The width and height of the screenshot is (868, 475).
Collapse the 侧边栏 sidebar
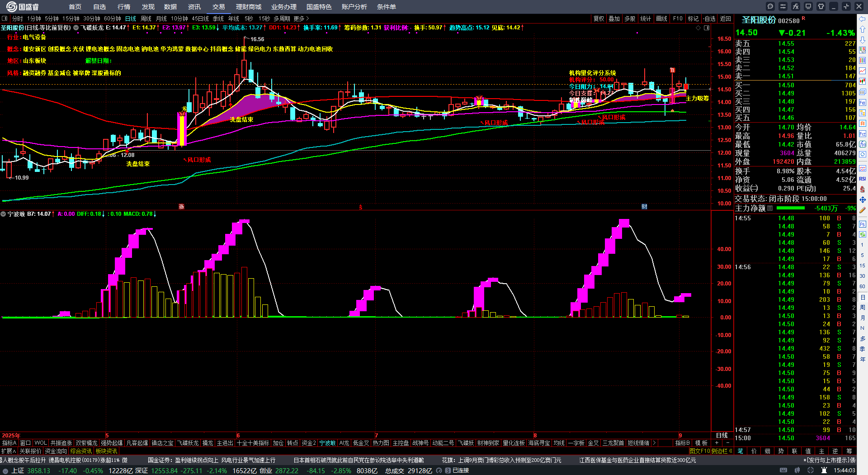click(722, 451)
